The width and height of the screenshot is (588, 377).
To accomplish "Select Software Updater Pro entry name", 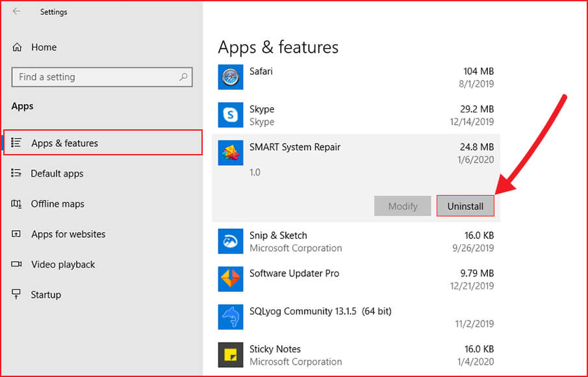I will coord(294,274).
